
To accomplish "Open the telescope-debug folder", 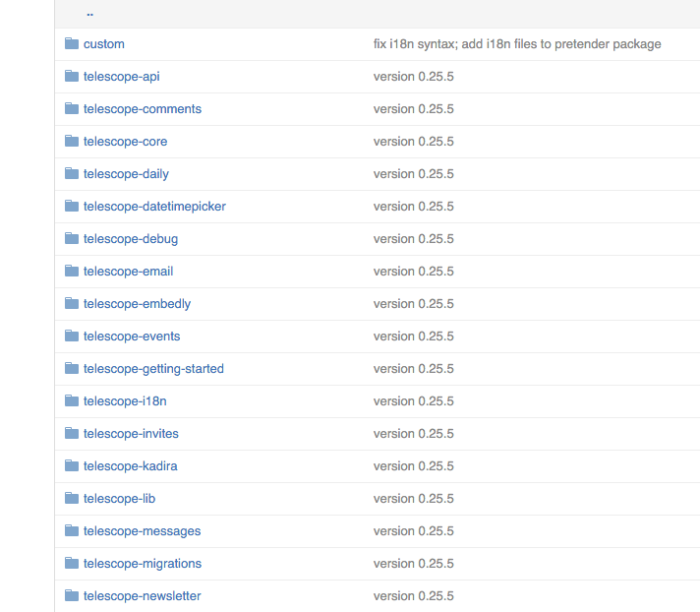I will (131, 239).
